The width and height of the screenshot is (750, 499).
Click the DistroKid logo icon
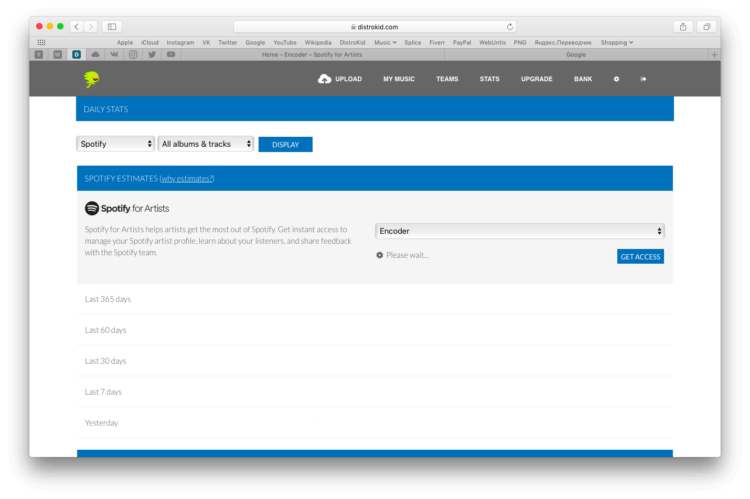[91, 79]
